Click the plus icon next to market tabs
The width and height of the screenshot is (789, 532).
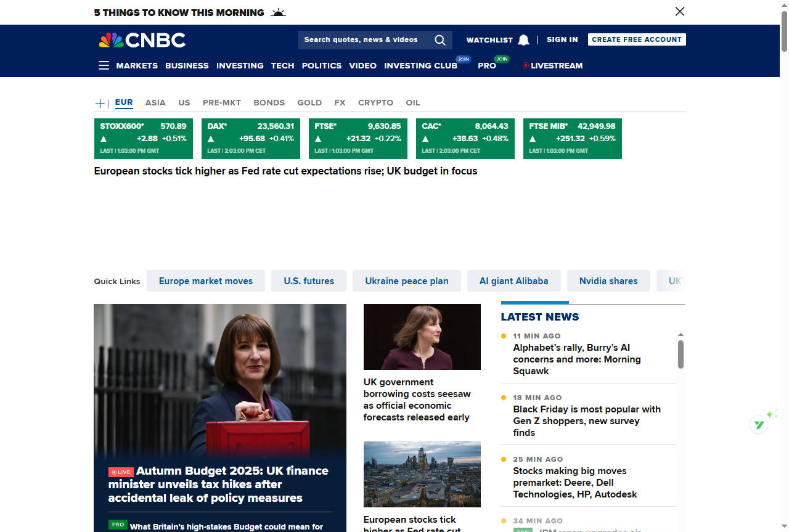pyautogui.click(x=99, y=103)
